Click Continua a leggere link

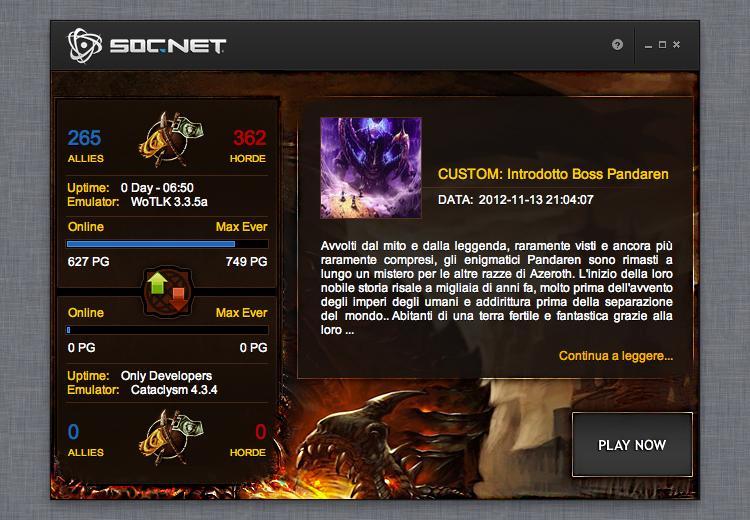[616, 356]
